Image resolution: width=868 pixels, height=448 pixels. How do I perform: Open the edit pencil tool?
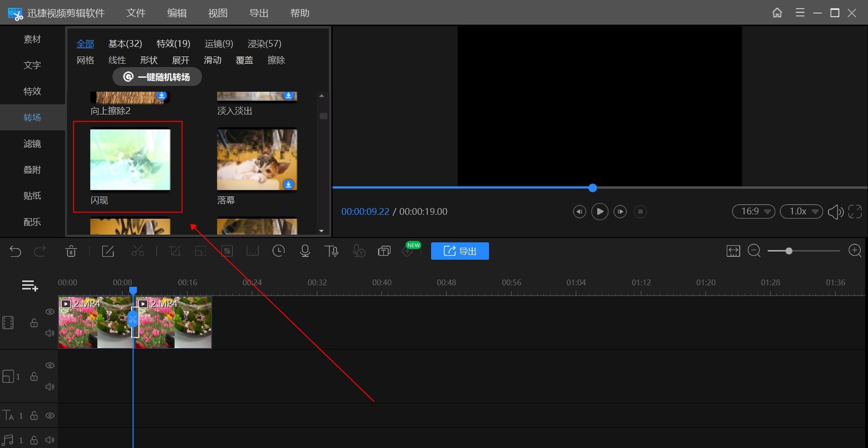(x=108, y=251)
